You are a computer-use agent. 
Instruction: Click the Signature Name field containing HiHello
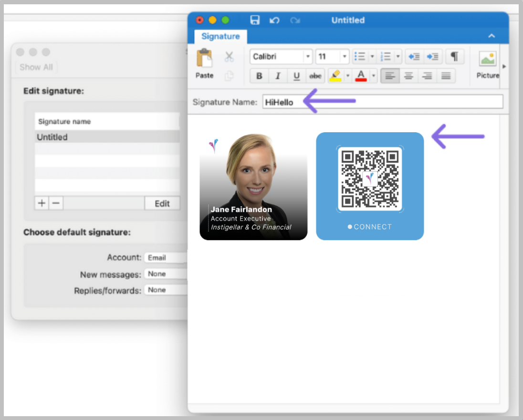tap(383, 102)
